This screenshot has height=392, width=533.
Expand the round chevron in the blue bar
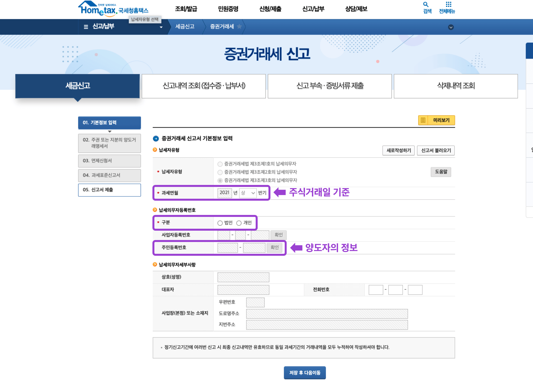point(451,27)
